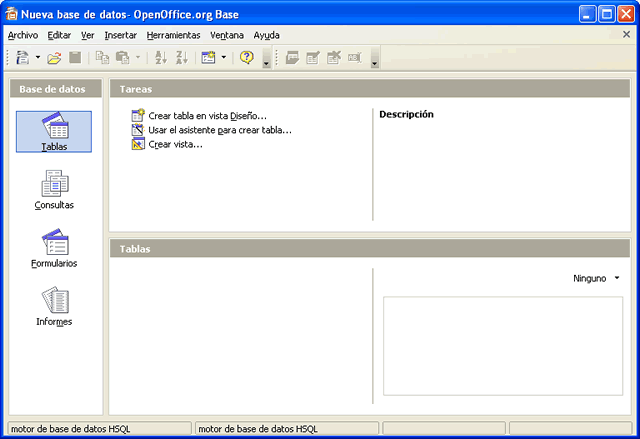Screen dimensions: 640x439
Task: Open the Ventana menu
Action: 227,35
